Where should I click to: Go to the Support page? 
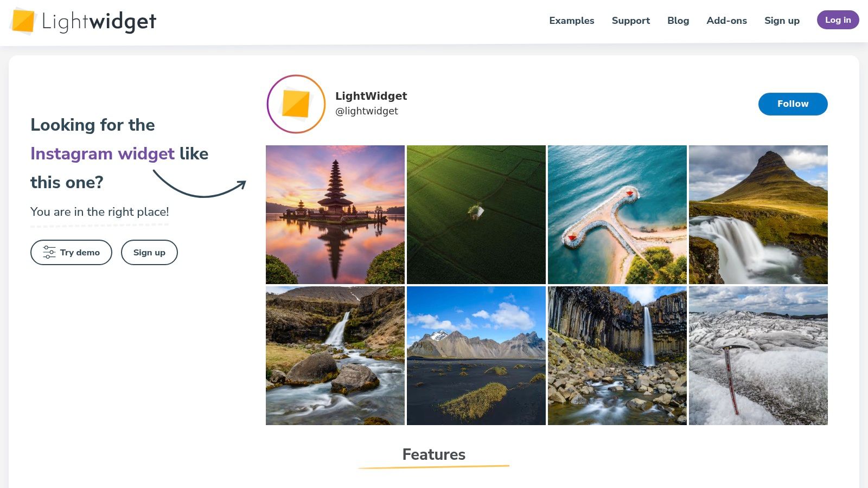(631, 21)
